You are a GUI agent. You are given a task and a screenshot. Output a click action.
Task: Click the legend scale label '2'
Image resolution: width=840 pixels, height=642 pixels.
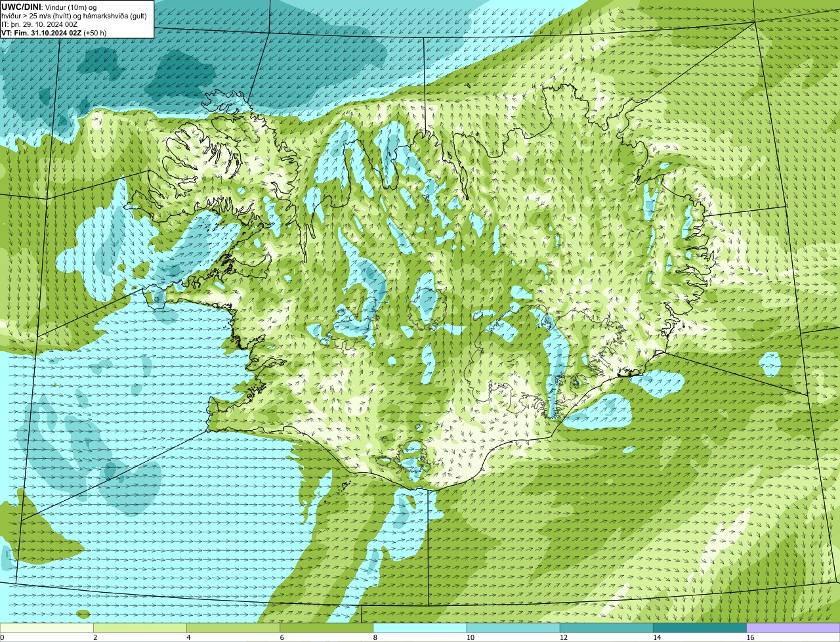95,637
